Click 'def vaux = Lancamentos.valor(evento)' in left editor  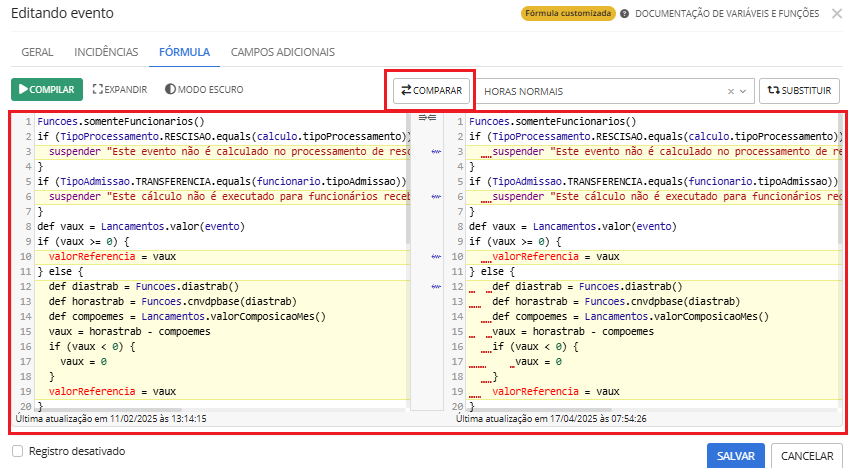pos(141,226)
